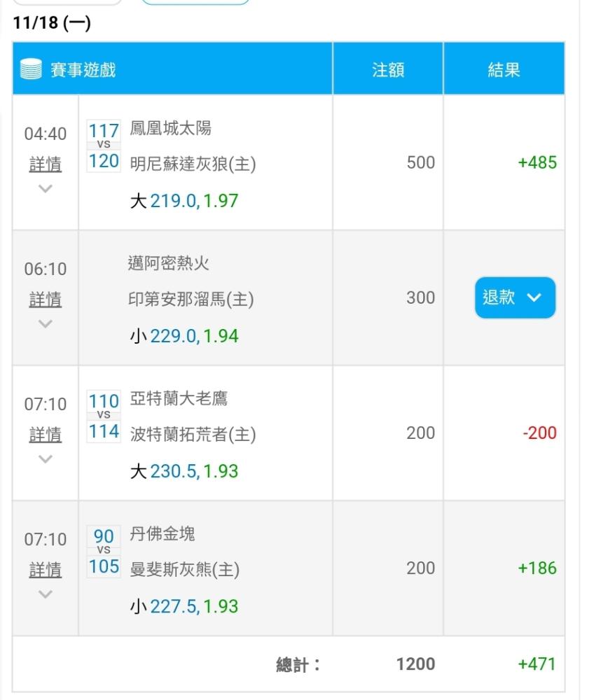601x700 pixels.
Task: Click the +485 result value
Action: 537,162
